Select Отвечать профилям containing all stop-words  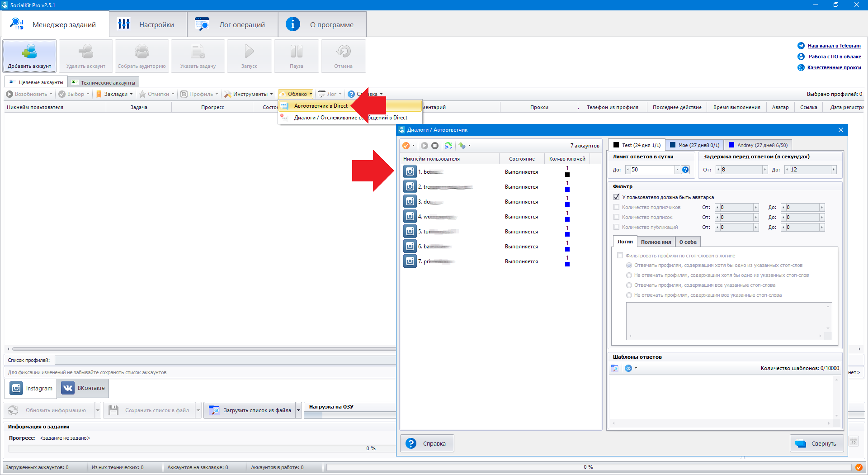[629, 285]
